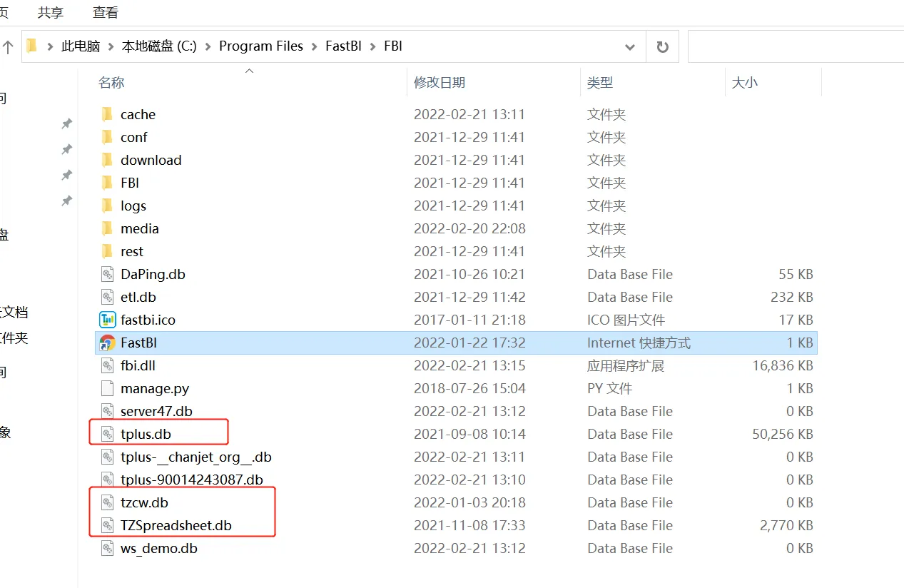Click date 2017-01-11 21:18 of fastbi.ico
This screenshot has width=904, height=588.
pos(469,320)
